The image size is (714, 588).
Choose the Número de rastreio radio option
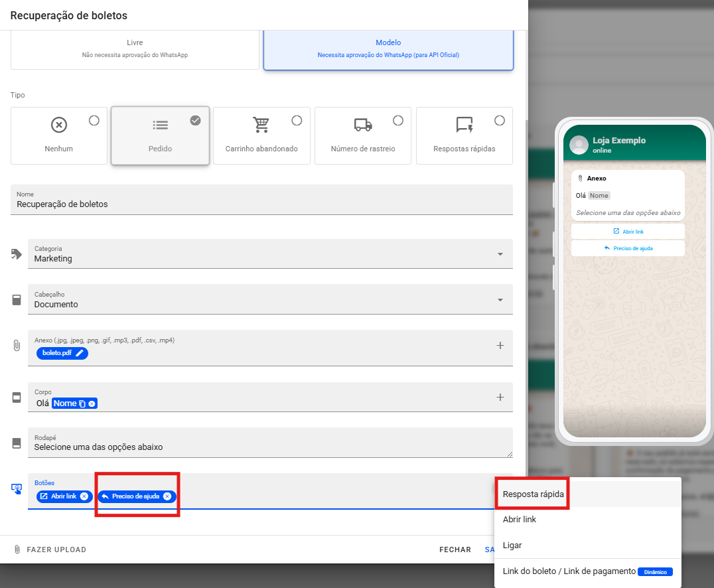[398, 120]
